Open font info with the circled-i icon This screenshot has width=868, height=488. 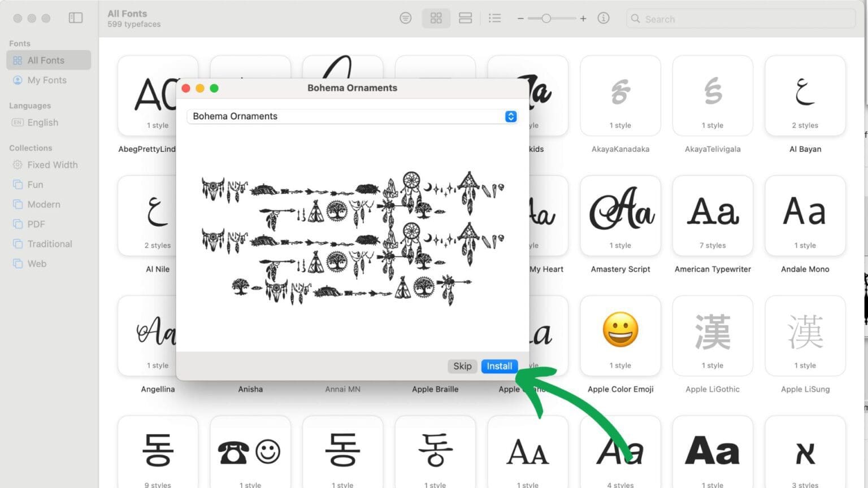(x=604, y=18)
